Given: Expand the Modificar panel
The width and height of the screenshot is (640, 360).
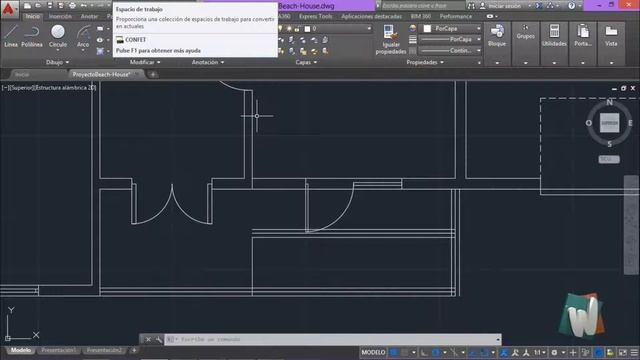Looking at the screenshot, I should coord(145,62).
